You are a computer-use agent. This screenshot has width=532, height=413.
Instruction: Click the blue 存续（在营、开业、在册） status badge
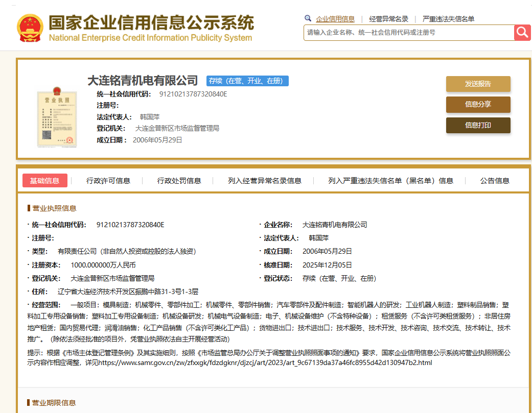point(247,81)
